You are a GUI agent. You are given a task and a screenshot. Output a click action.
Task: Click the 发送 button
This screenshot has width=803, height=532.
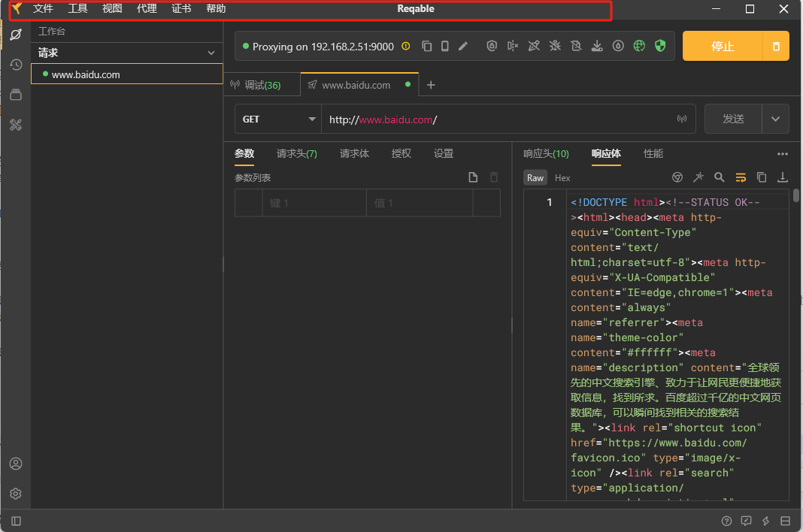pos(733,119)
